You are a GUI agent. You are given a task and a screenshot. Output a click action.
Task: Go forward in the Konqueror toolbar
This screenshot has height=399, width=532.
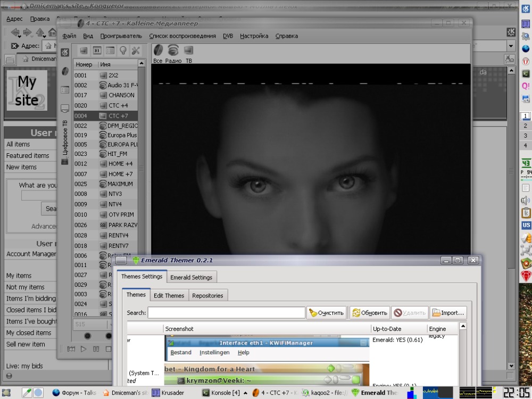[x=28, y=32]
